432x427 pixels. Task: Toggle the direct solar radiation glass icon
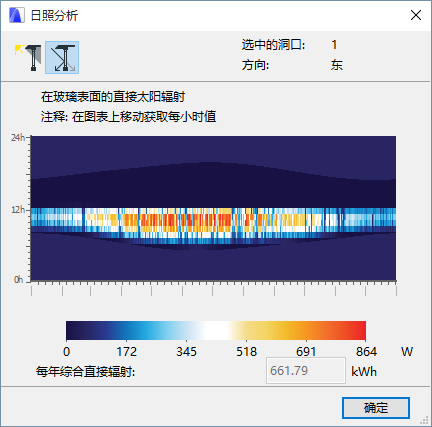pos(62,58)
